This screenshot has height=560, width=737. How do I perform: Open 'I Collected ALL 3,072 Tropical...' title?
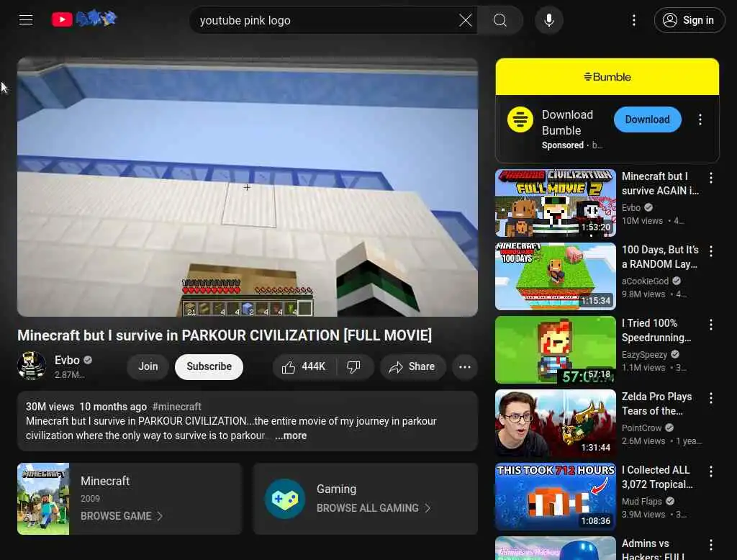click(657, 477)
